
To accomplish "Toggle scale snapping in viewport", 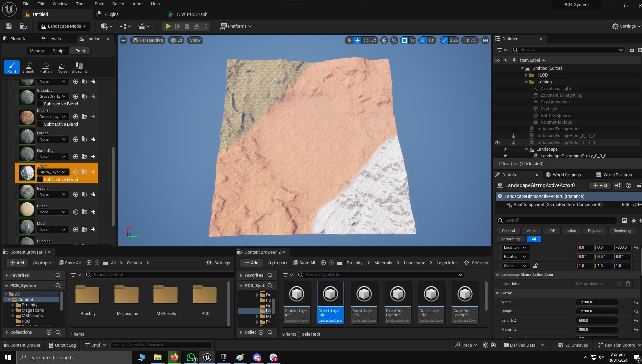I will 444,40.
